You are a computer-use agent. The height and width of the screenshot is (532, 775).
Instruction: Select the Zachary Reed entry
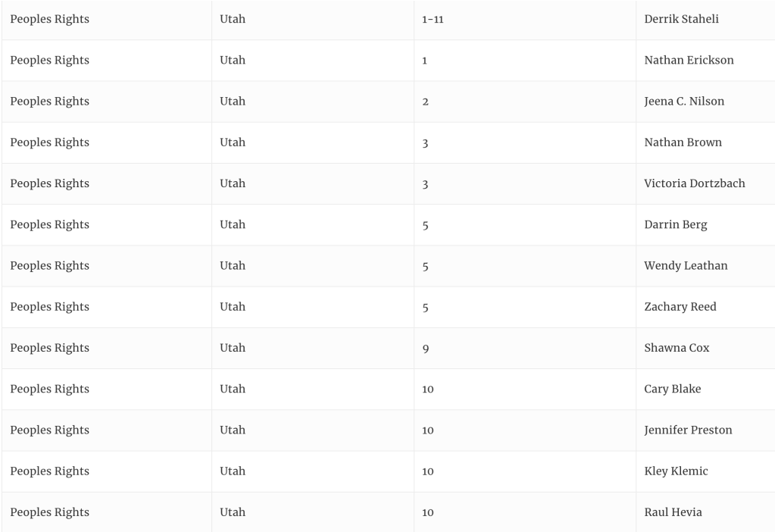(680, 306)
